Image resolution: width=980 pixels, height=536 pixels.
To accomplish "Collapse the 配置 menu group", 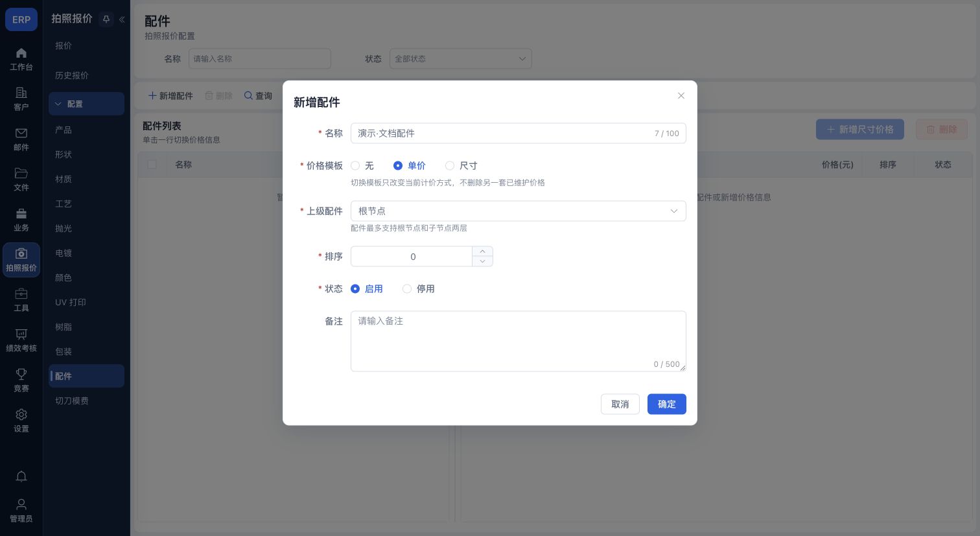I will click(x=86, y=104).
